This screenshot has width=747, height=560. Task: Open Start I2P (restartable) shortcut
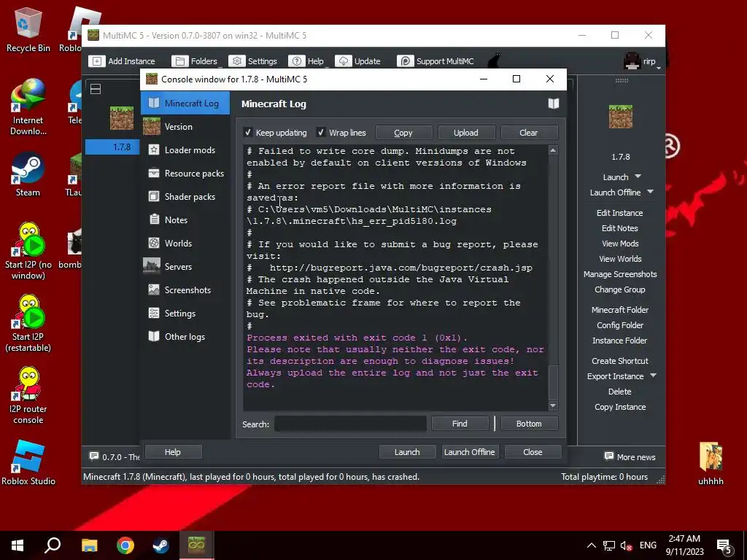28,323
